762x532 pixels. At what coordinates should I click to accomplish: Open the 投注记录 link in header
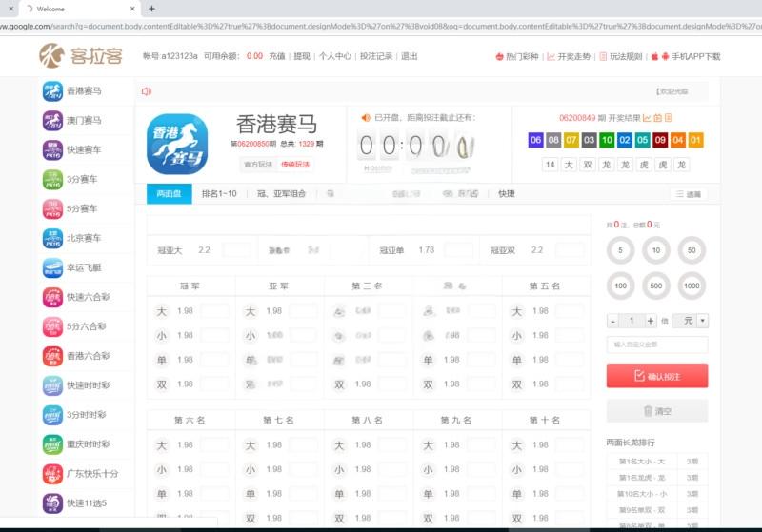click(376, 56)
